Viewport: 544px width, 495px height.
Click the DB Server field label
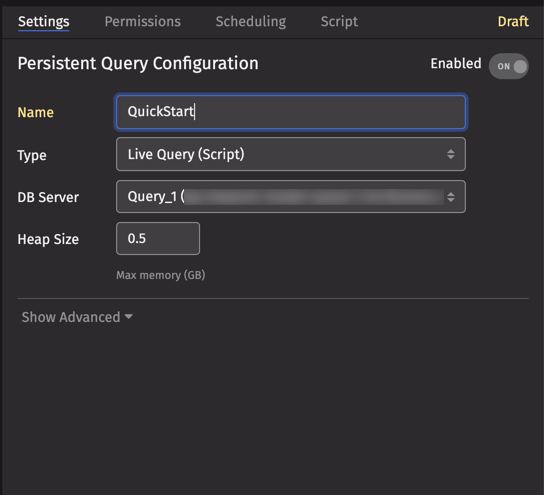[48, 197]
